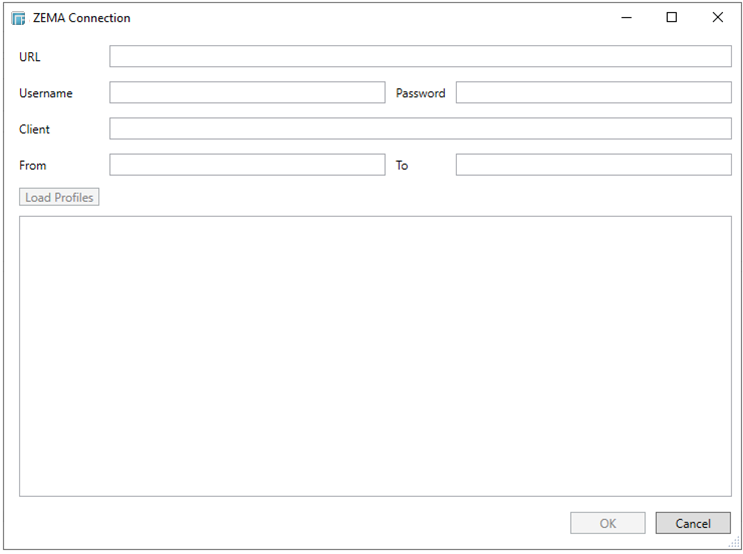The width and height of the screenshot is (743, 554).
Task: Focus the URL text field
Action: pos(420,56)
